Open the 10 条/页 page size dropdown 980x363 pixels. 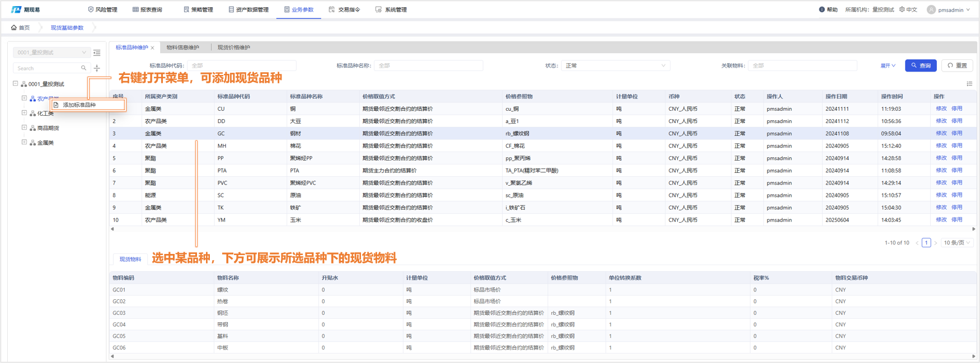coord(956,243)
